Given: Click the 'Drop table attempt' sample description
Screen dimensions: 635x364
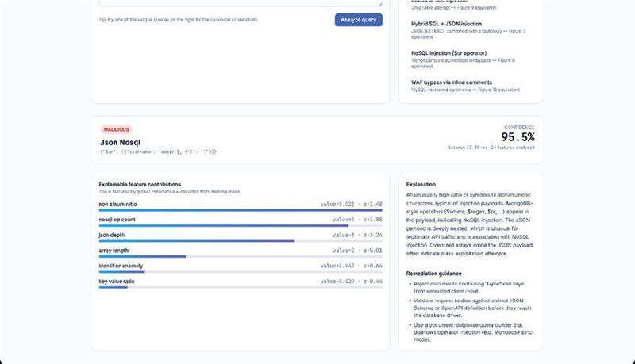Looking at the screenshot, I should [453, 7].
